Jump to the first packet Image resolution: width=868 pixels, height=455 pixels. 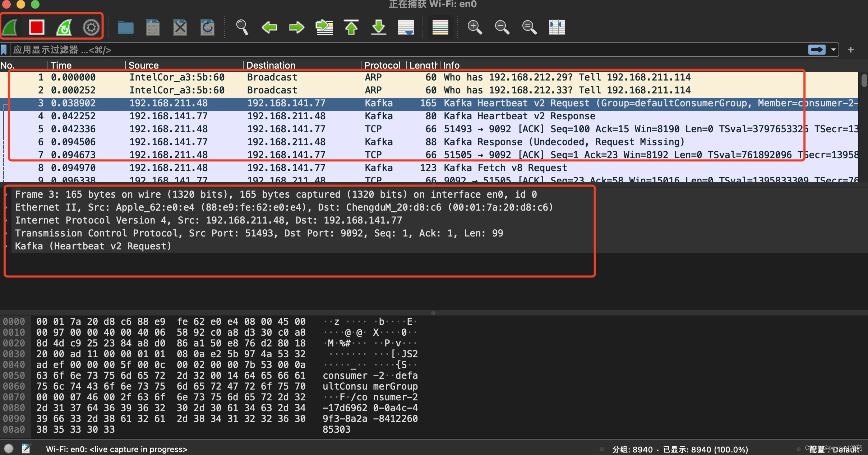351,27
